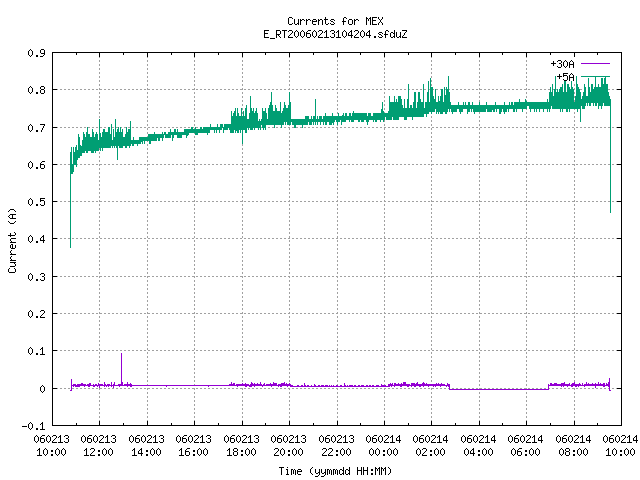Click the y-axis value 0.4
This screenshot has width=640, height=480.
click(36, 239)
